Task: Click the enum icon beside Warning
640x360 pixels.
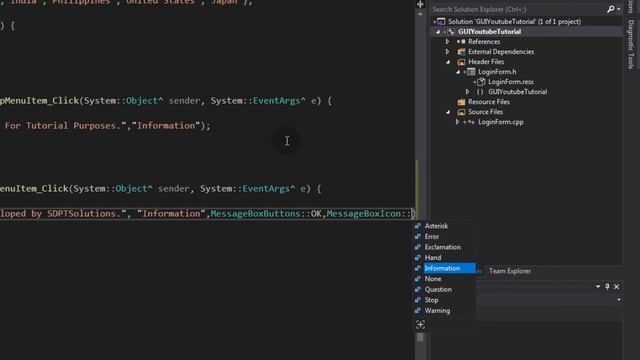Action: (418, 311)
